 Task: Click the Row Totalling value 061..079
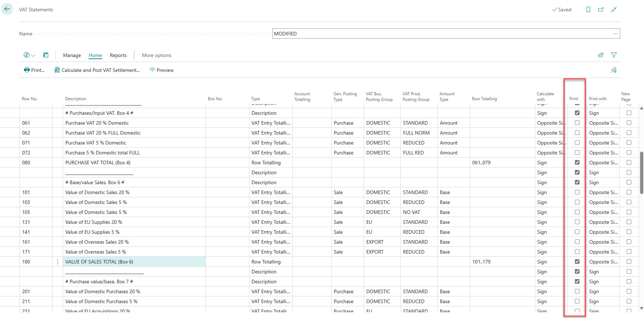coord(481,163)
